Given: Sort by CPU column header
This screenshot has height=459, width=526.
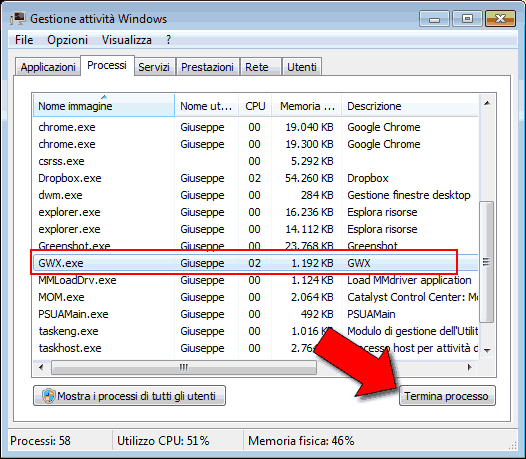Looking at the screenshot, I should (255, 106).
